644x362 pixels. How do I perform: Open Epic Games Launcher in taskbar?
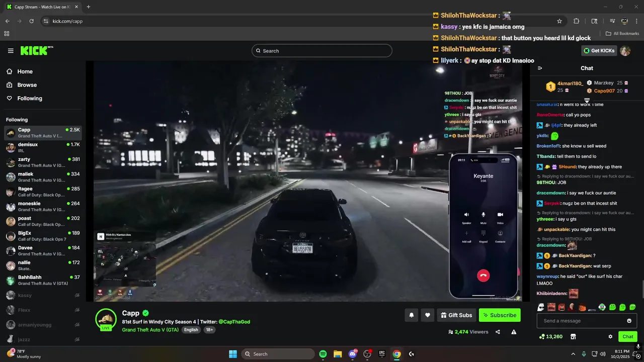(382, 354)
